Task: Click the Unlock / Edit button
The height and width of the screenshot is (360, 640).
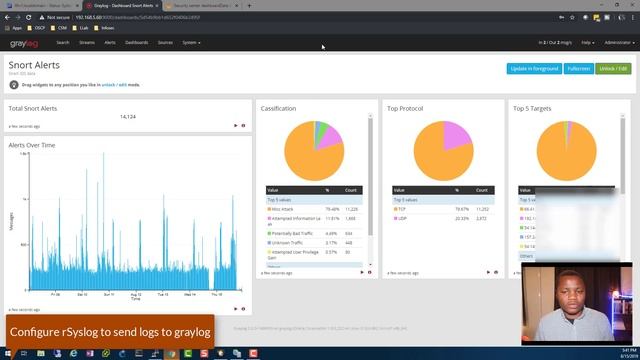Action: click(x=613, y=69)
